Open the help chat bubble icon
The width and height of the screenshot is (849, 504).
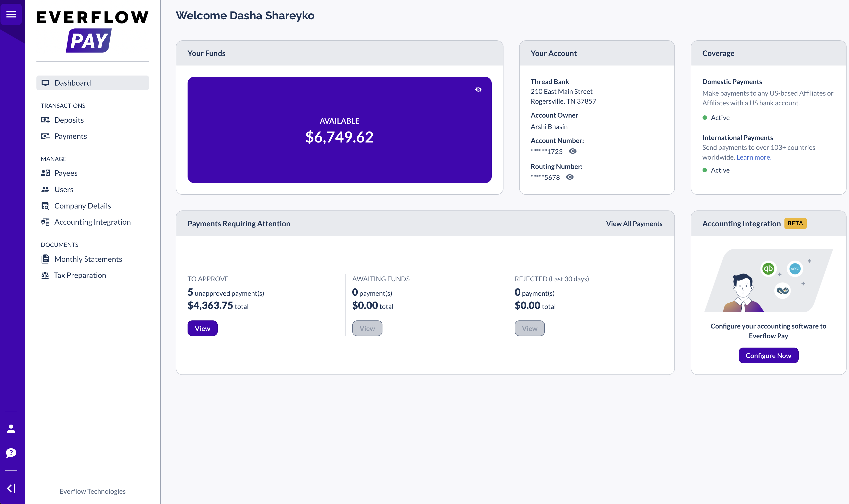click(11, 453)
